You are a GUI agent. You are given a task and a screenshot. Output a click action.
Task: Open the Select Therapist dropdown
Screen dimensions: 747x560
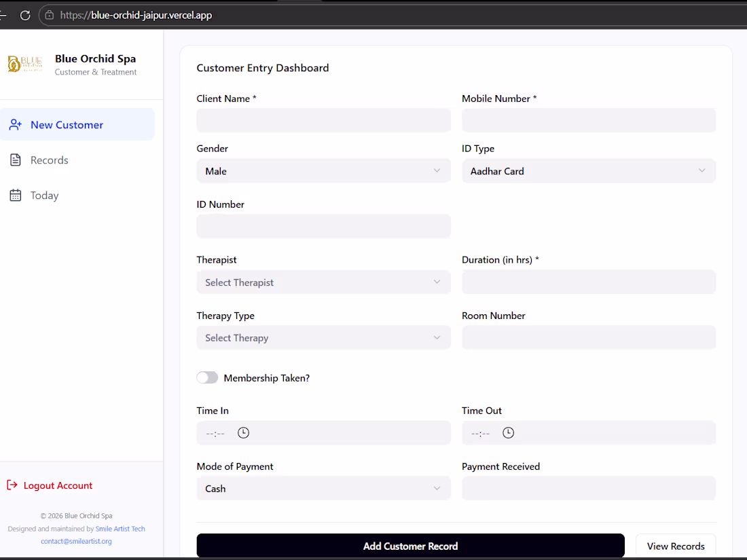click(x=323, y=282)
